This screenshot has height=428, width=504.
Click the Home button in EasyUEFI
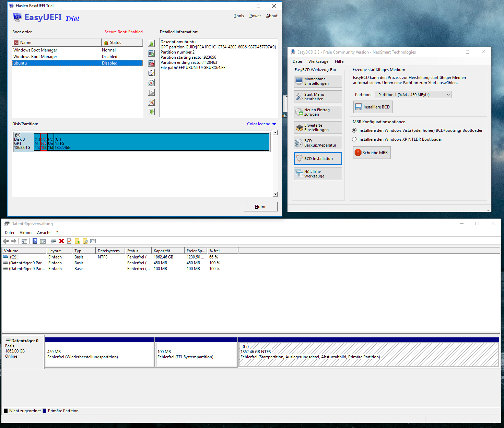tap(260, 207)
